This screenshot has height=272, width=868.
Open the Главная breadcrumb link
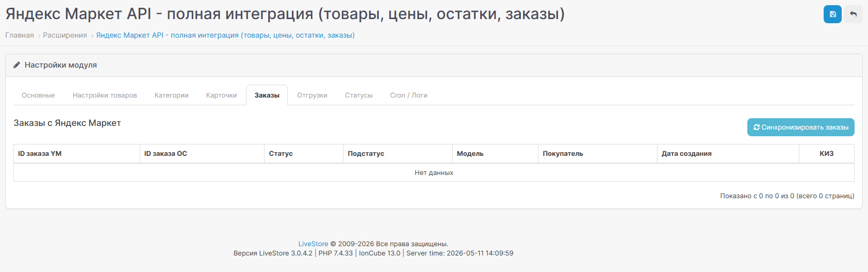coord(20,35)
